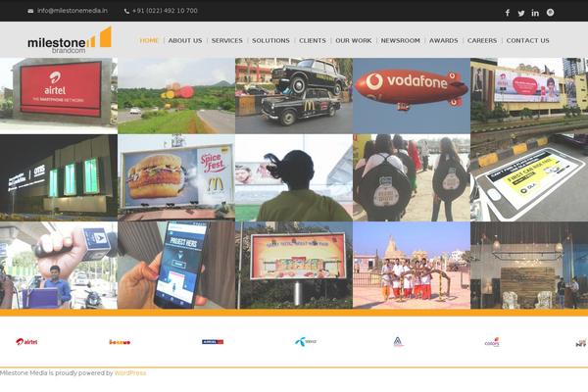Open the Twitter social icon

click(x=521, y=13)
